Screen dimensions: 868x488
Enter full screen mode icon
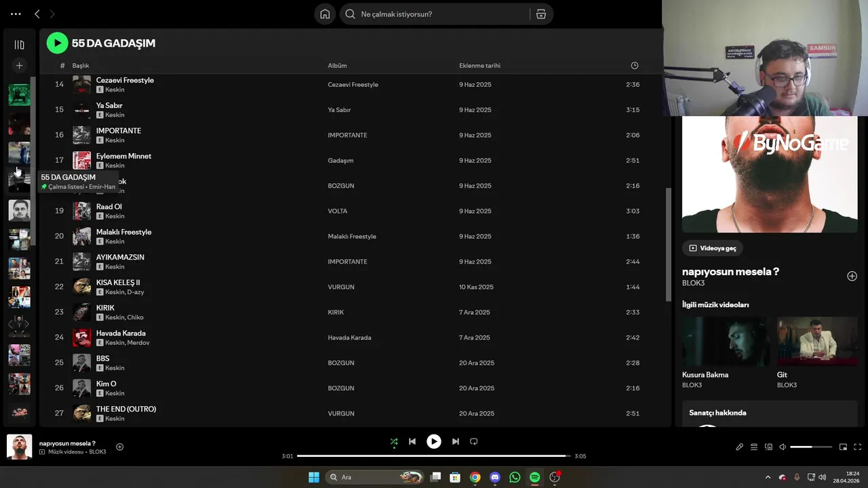point(858,447)
